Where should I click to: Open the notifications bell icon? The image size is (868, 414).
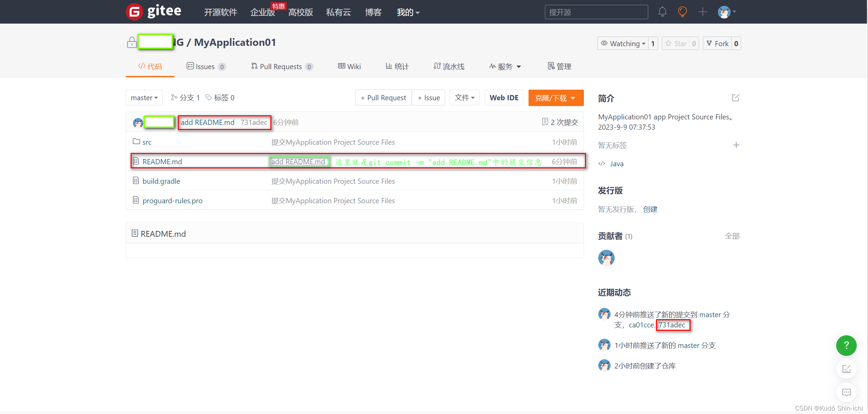click(x=662, y=12)
